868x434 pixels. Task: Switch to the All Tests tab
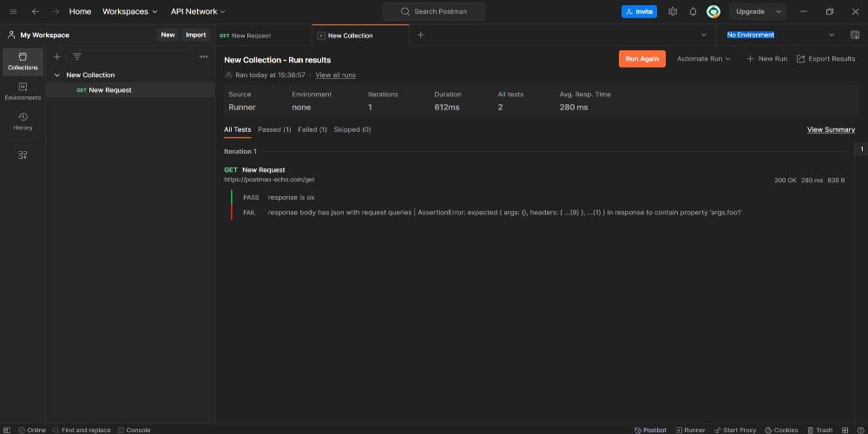(238, 129)
